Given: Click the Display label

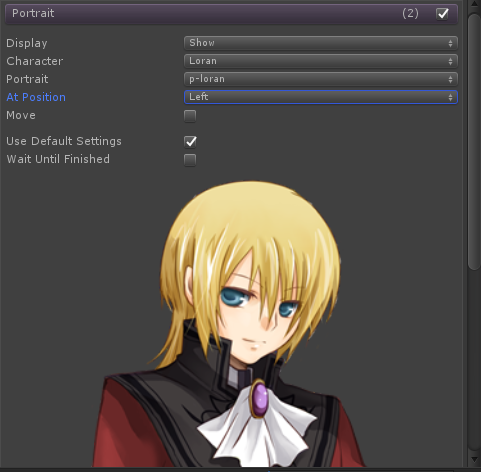Looking at the screenshot, I should (27, 43).
